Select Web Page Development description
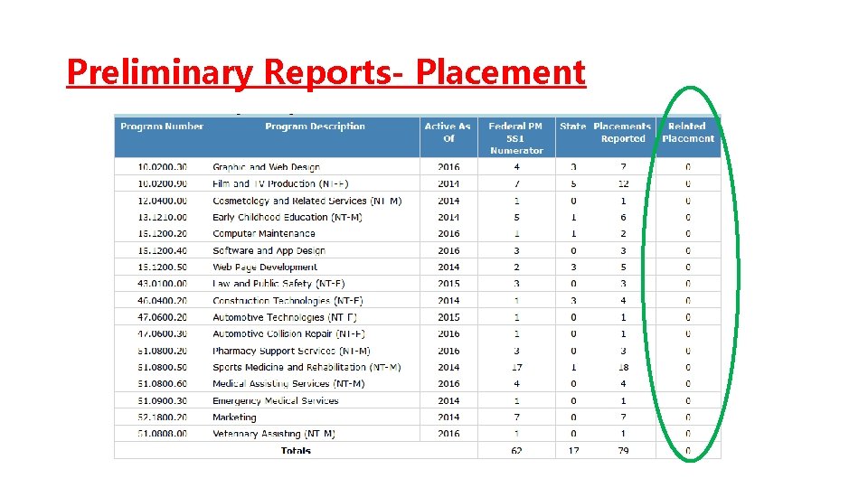Viewport: 868px width, 488px height. (x=265, y=267)
